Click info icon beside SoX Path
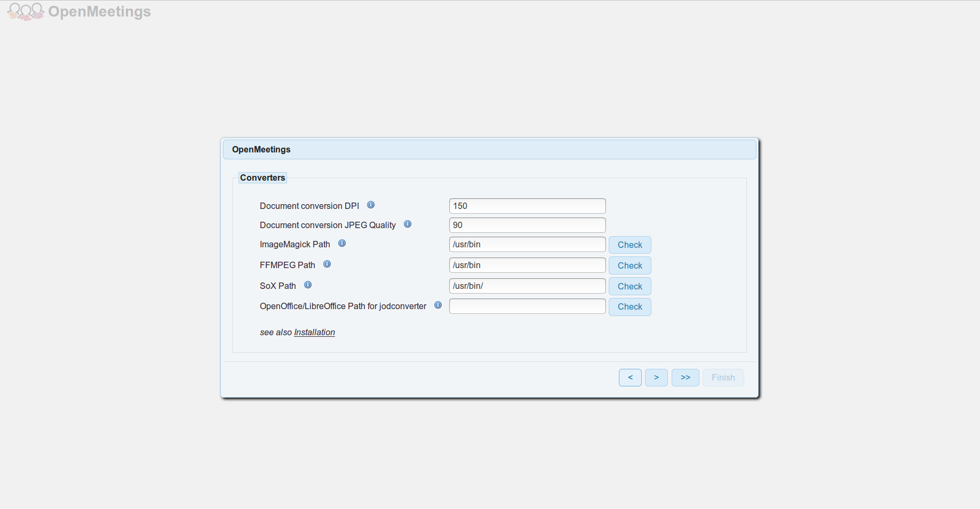 [308, 285]
